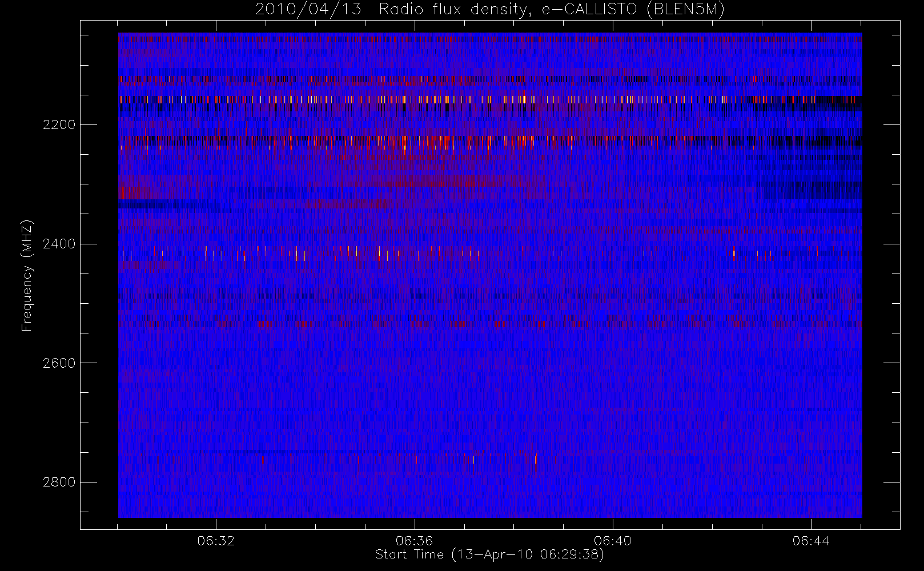Image resolution: width=924 pixels, height=571 pixels.
Task: Click the "2200" frequency tick label
Action: 59,124
